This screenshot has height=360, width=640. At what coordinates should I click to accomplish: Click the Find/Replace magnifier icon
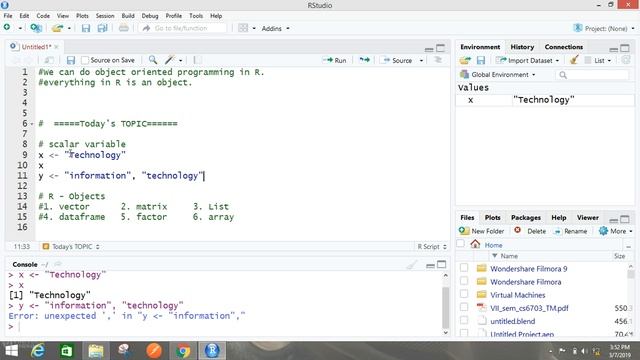(153, 60)
